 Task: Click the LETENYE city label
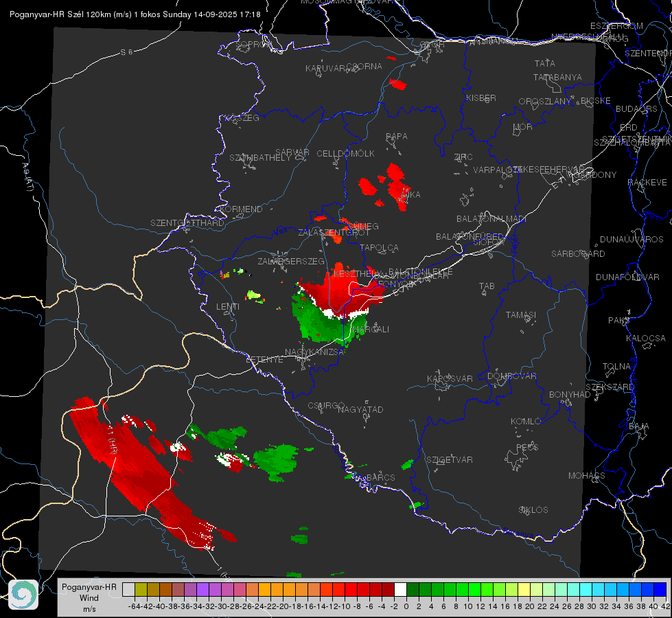coord(264,359)
